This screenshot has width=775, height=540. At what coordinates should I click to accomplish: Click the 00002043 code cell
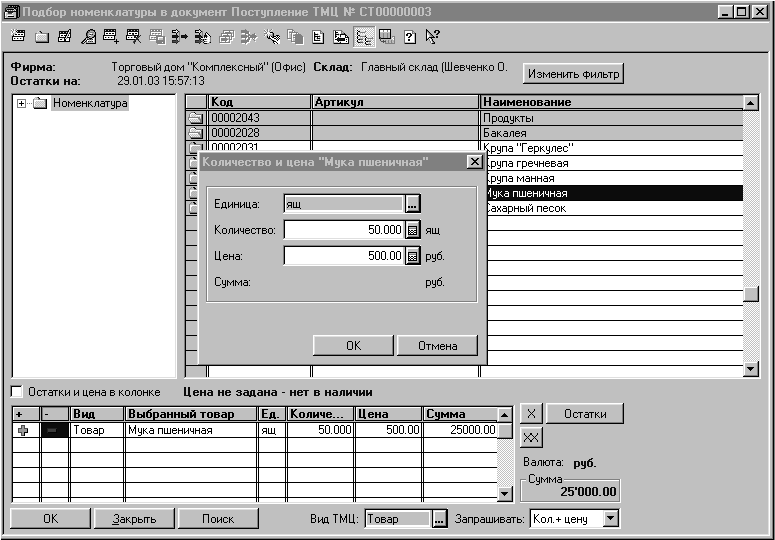(259, 118)
